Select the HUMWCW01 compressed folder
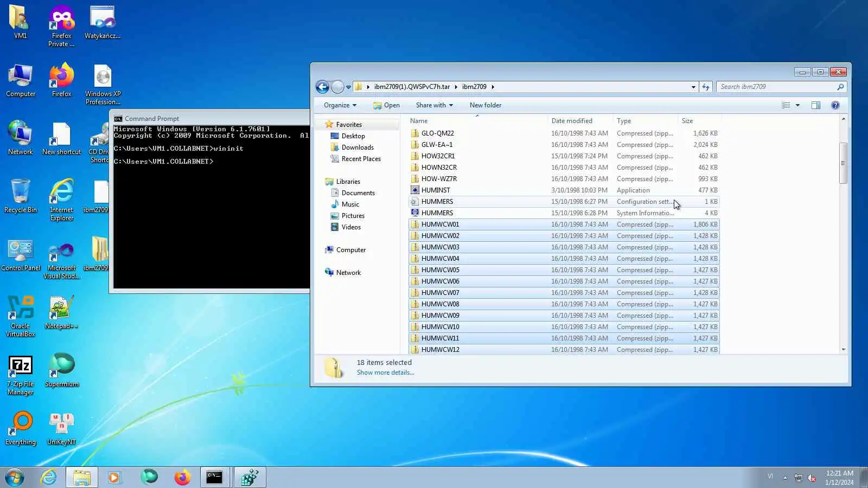868x488 pixels. pyautogui.click(x=564, y=224)
